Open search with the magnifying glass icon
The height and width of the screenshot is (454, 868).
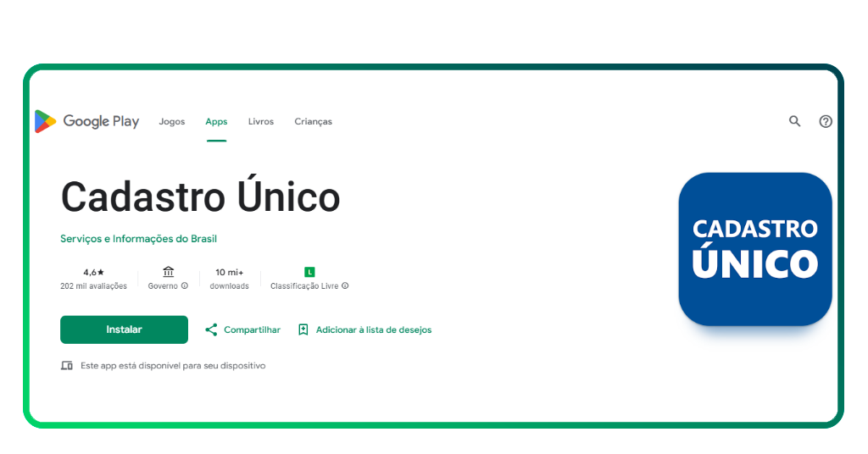pyautogui.click(x=794, y=121)
